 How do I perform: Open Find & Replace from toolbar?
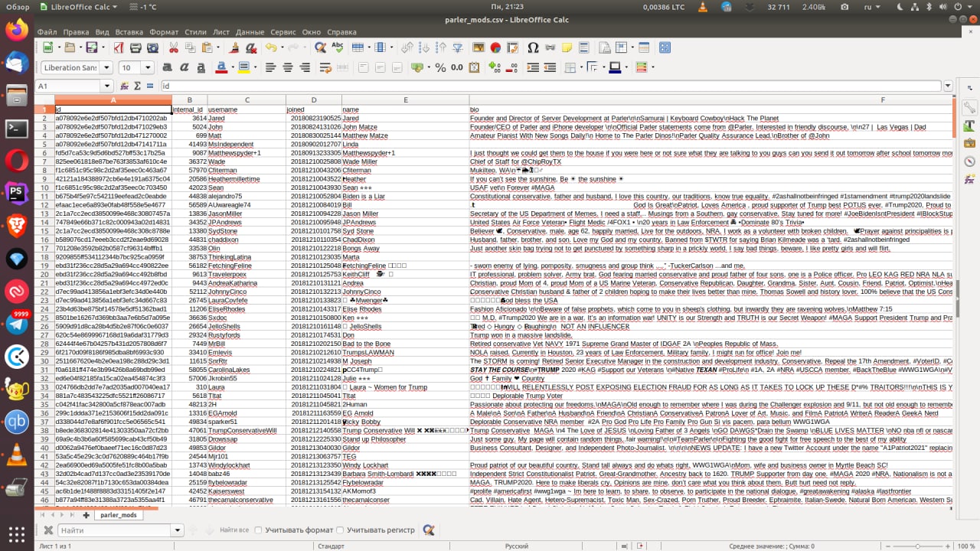[x=320, y=47]
